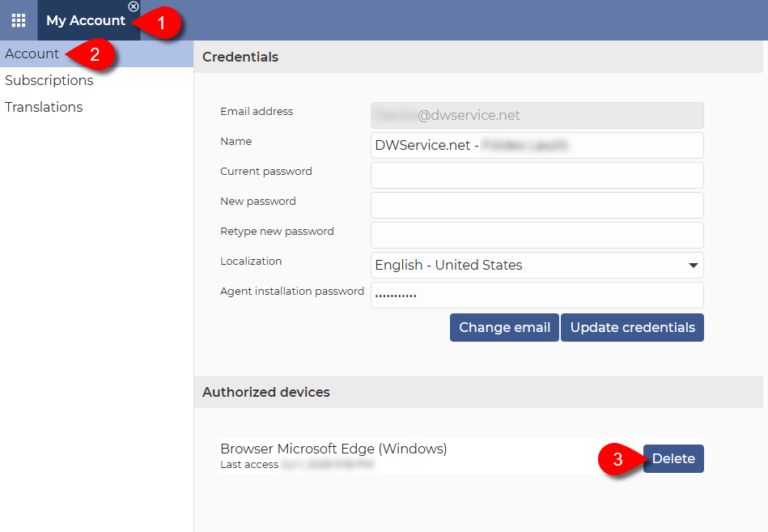Delete the Microsoft Edge authorized device

pyautogui.click(x=673, y=459)
